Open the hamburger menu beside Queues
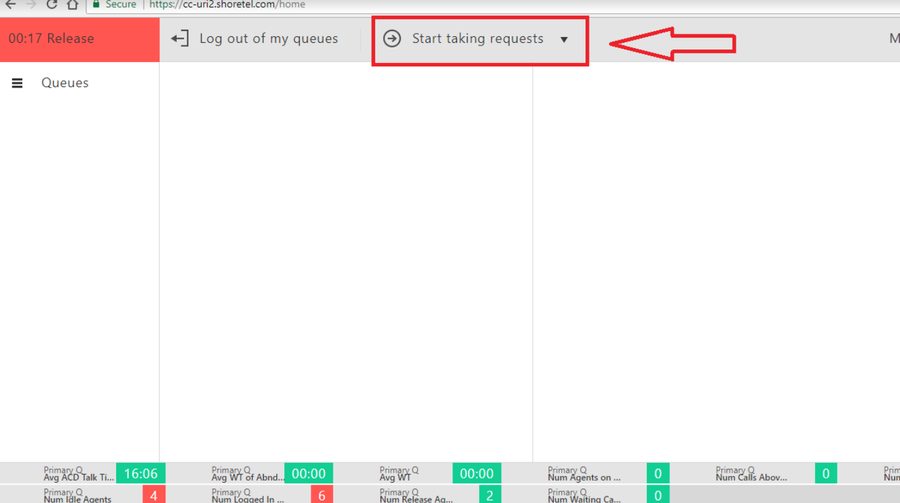This screenshot has height=503, width=900. (x=17, y=83)
